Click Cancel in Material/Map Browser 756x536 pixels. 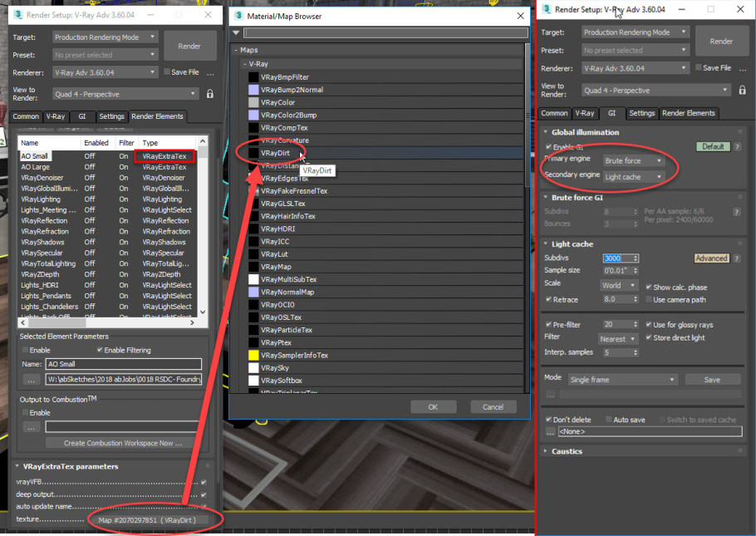pyautogui.click(x=493, y=407)
